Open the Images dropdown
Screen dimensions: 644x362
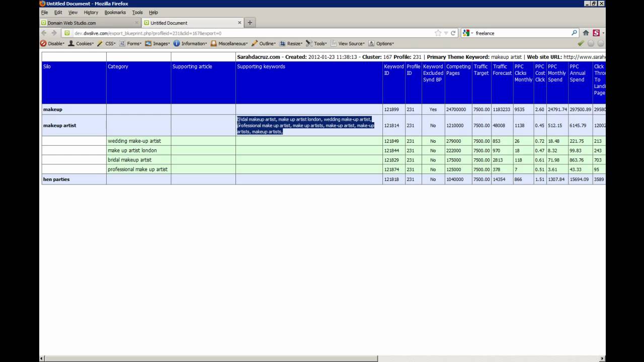click(x=157, y=44)
